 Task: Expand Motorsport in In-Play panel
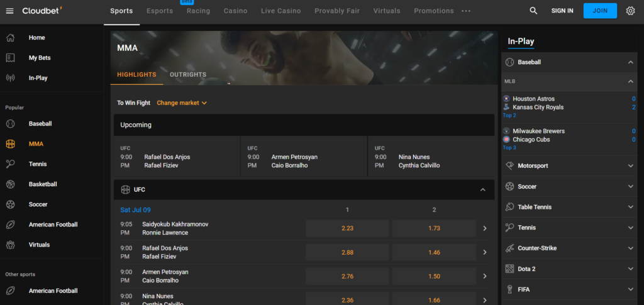(x=630, y=166)
